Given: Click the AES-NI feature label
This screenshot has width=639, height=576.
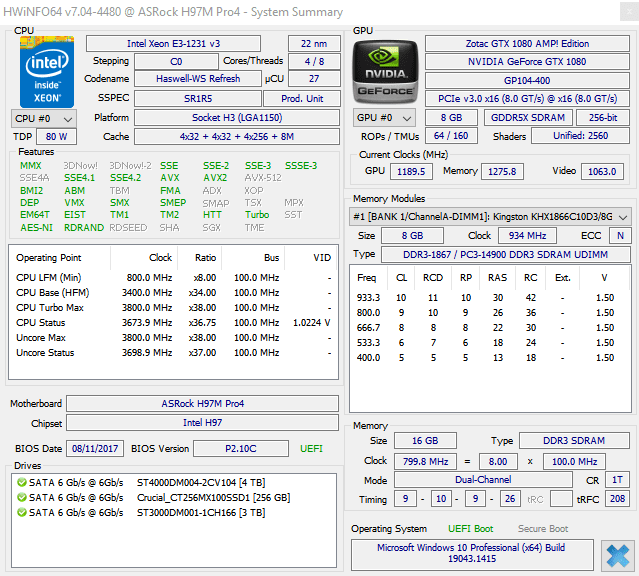Looking at the screenshot, I should click(37, 227).
